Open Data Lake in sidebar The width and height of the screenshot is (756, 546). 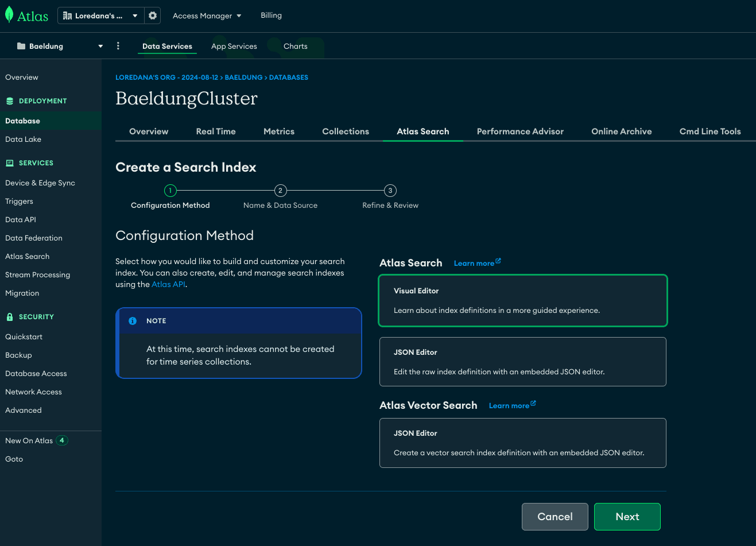[x=23, y=140]
